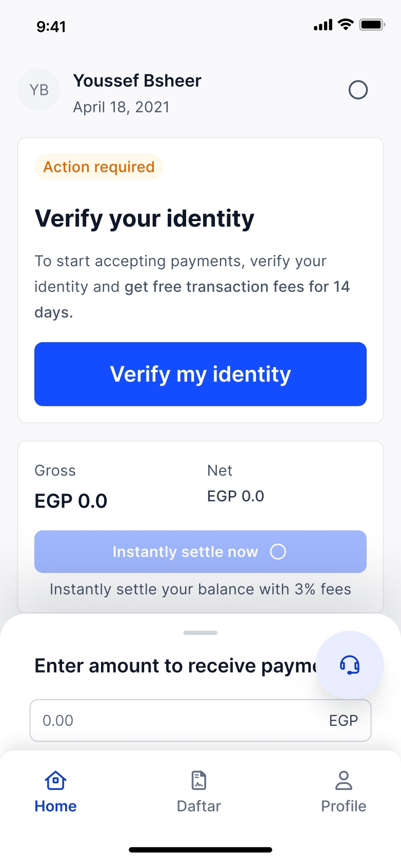Go to the Home tab label
Image resolution: width=401 pixels, height=868 pixels.
click(x=55, y=806)
